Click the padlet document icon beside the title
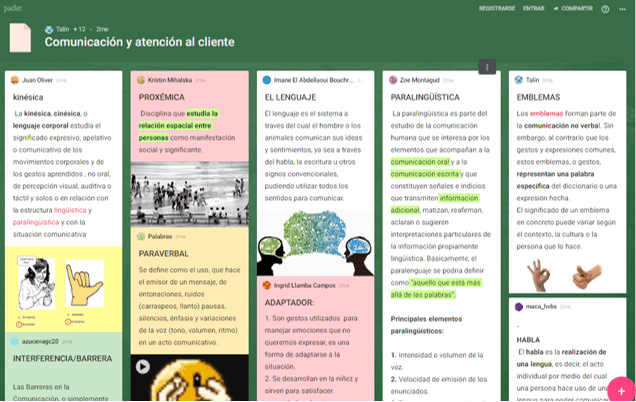This screenshot has height=402, width=636. coord(20,38)
